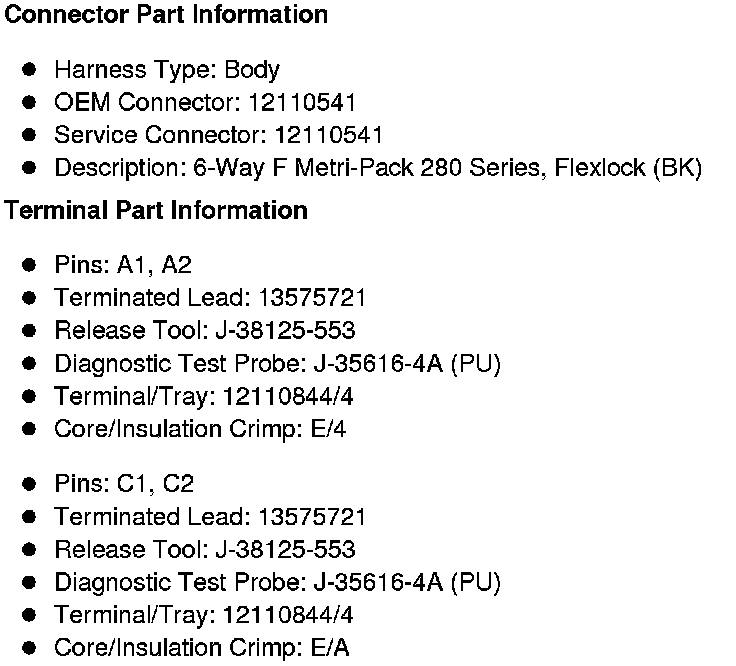Viewport: 736px width, 666px height.
Task: Click second Diagnostic Test Probe J-35616-4A line
Action: 277,582
